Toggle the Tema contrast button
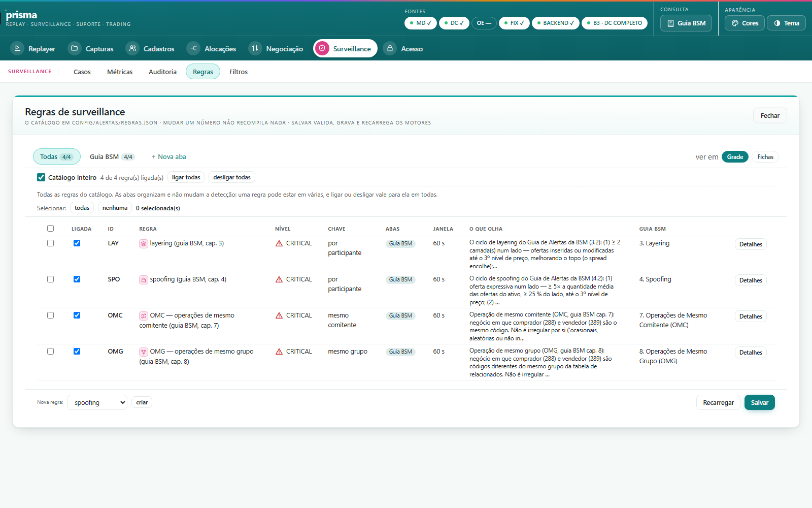This screenshot has height=508, width=812. pos(786,23)
